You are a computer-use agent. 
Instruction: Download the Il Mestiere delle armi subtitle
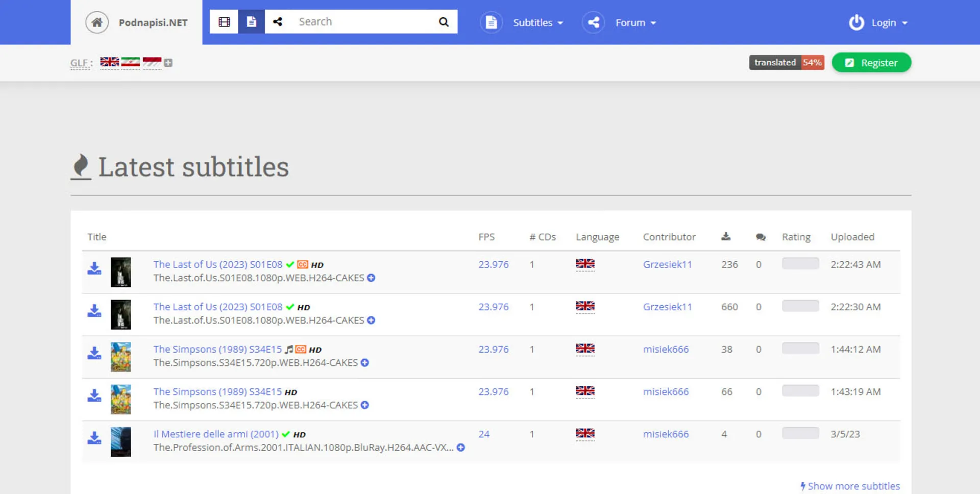(x=94, y=438)
